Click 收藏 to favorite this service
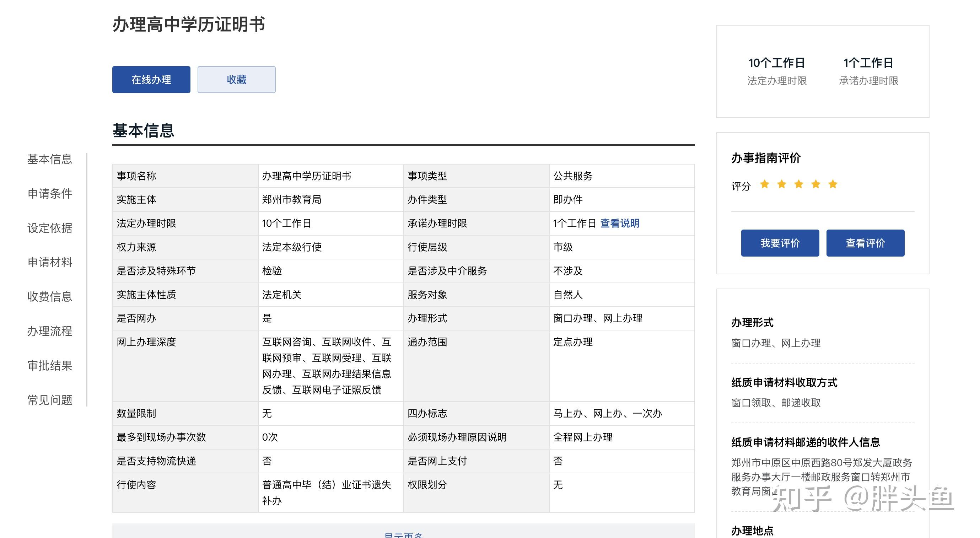980x538 pixels. coord(236,80)
